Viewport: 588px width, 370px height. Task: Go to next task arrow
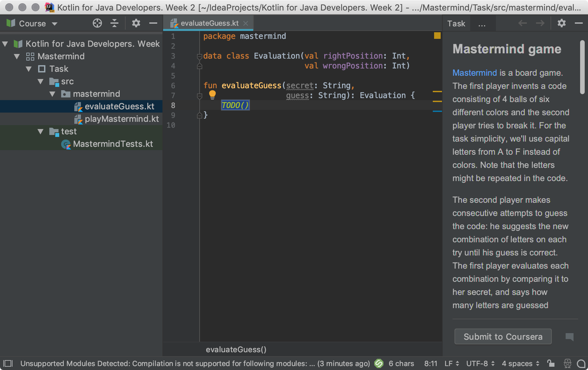pos(540,23)
